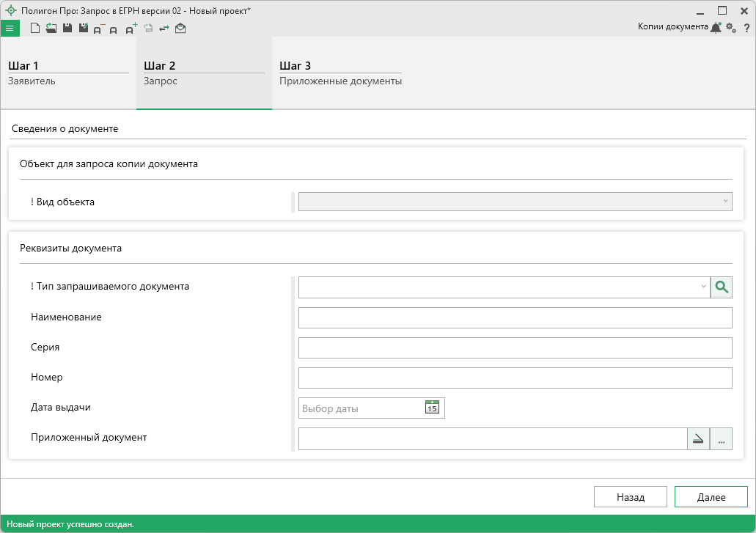Click the 'Наименование' text field
756x533 pixels.
click(515, 317)
